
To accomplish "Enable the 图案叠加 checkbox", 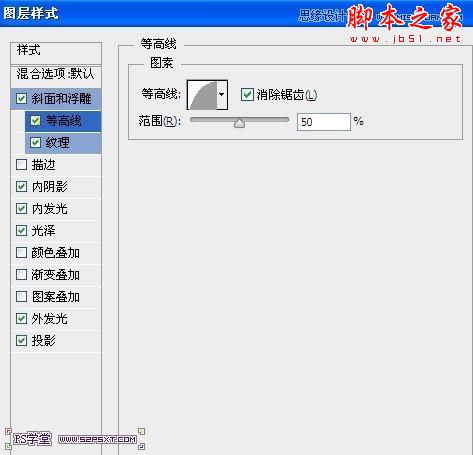I will pos(21,297).
